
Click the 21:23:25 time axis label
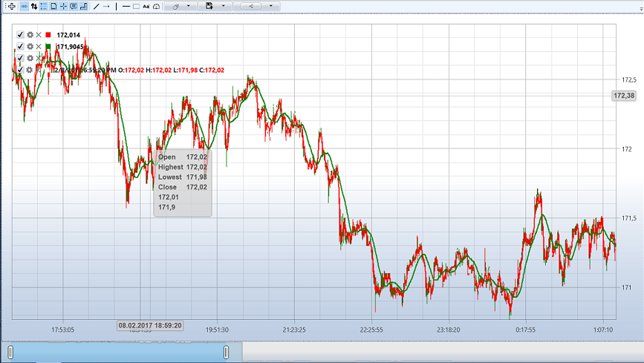[294, 330]
